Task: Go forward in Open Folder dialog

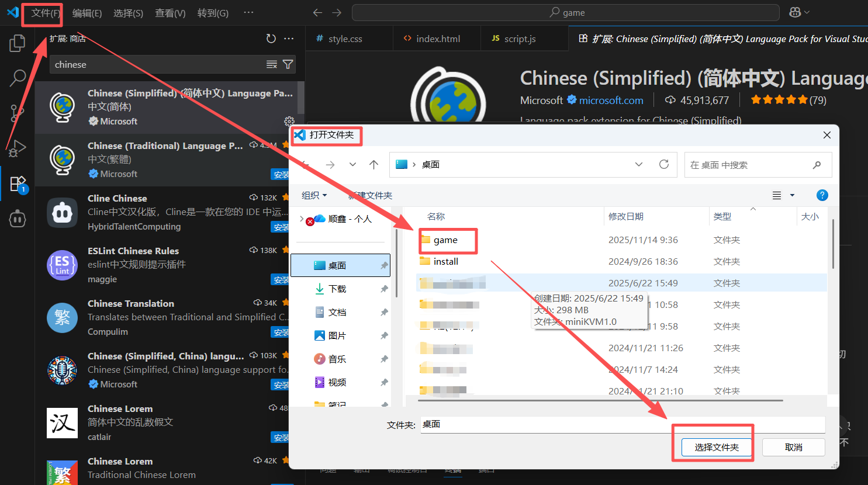Action: pyautogui.click(x=330, y=165)
